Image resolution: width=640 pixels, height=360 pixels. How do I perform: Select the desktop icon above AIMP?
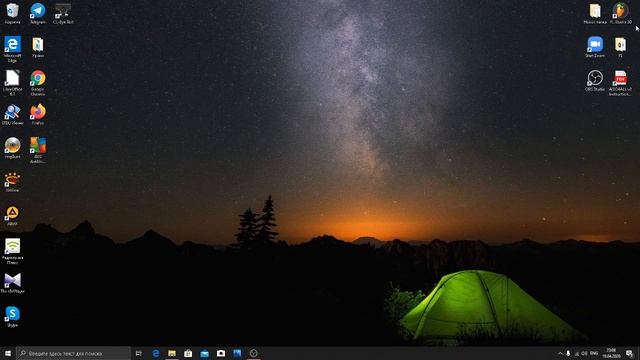tap(12, 182)
